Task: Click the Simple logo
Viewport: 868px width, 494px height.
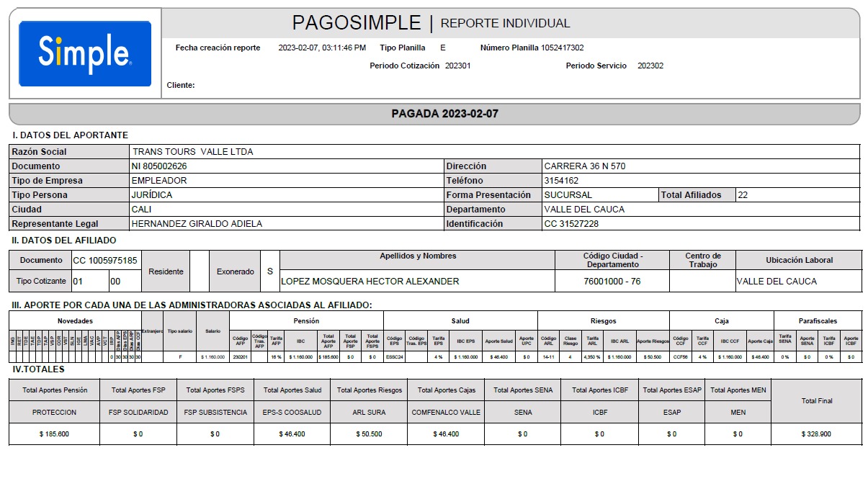Action: [x=85, y=54]
